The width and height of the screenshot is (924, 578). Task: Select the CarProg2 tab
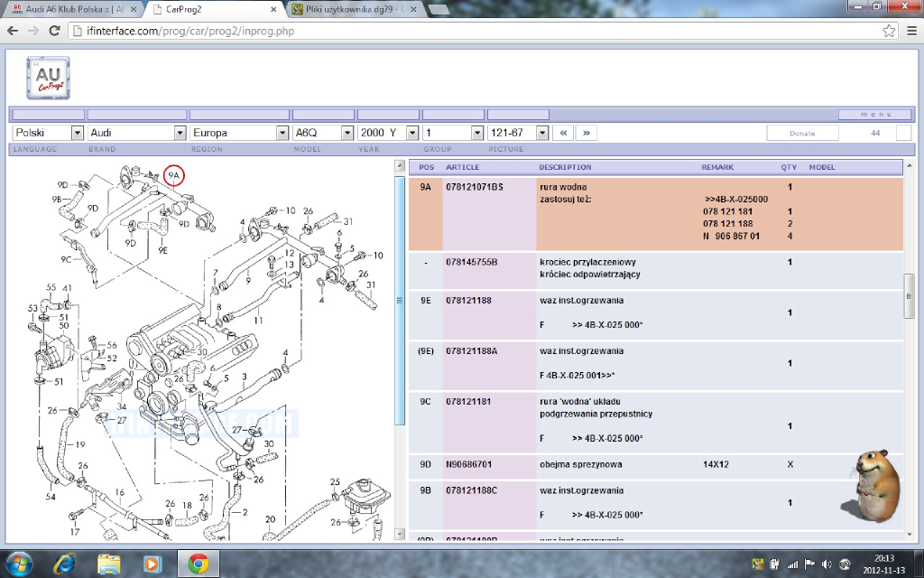213,9
